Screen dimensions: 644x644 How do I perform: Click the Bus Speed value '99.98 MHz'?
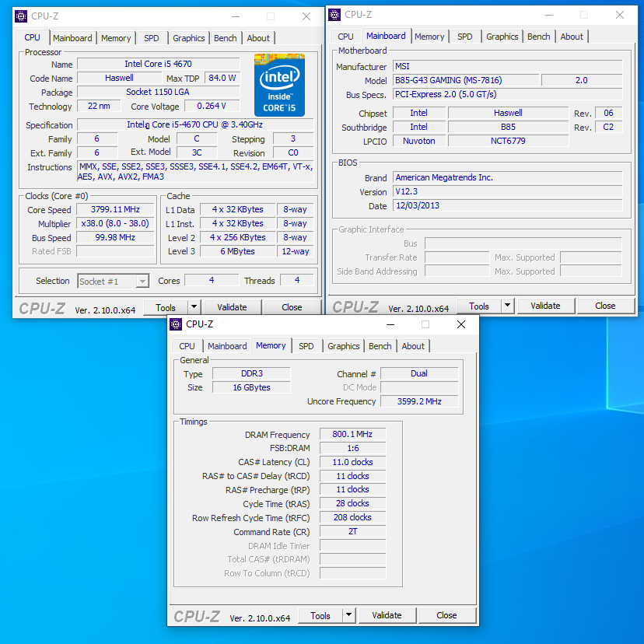tap(115, 237)
